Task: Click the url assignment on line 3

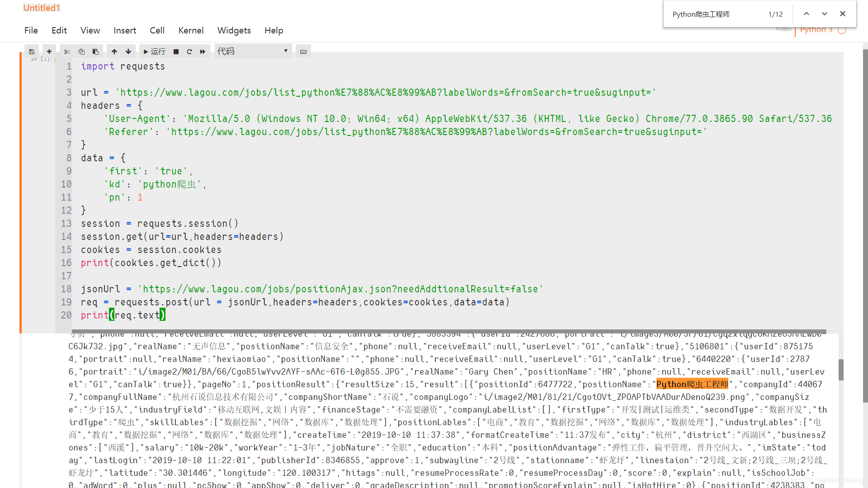Action: pos(368,93)
